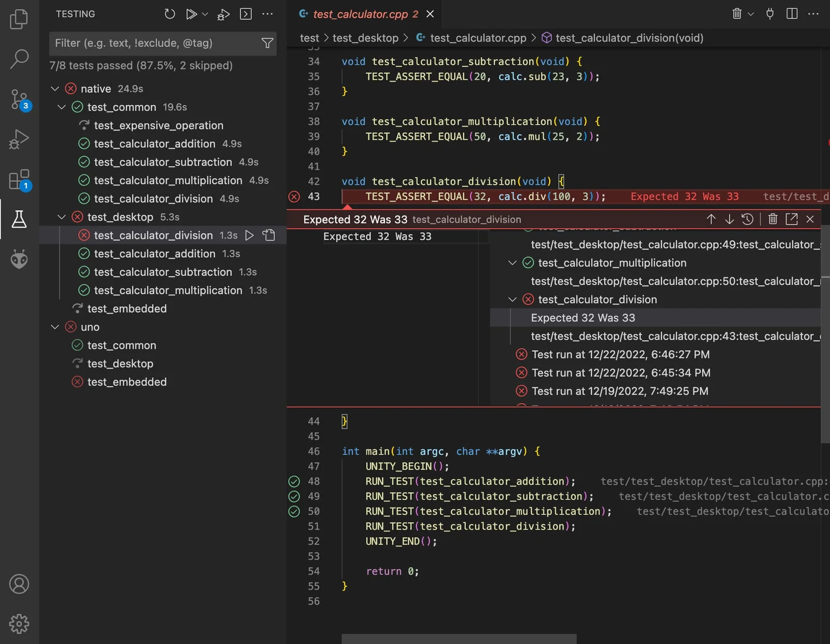Open Source Control view with badge 3
The height and width of the screenshot is (644, 830).
coord(20,100)
